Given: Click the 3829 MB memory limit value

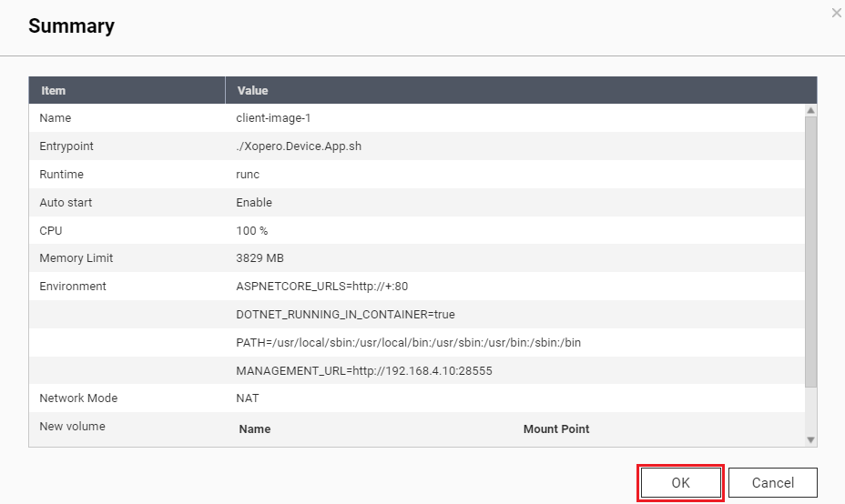Looking at the screenshot, I should (x=260, y=258).
